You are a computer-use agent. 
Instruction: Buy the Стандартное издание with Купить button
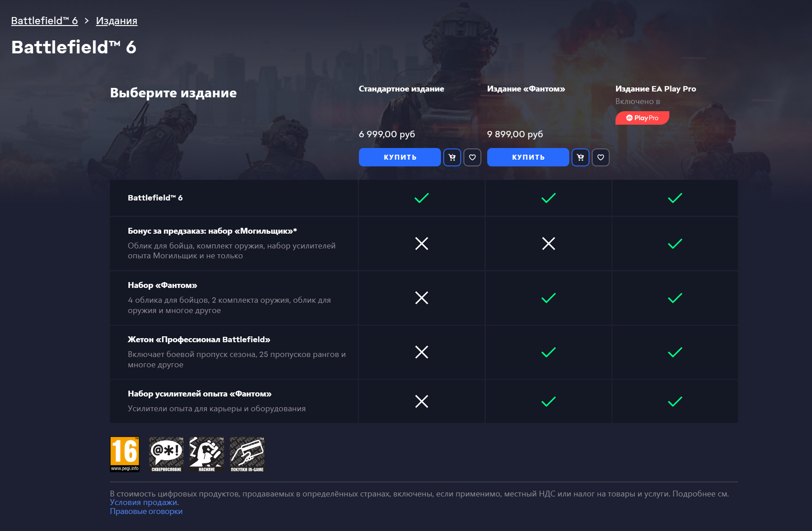click(400, 157)
